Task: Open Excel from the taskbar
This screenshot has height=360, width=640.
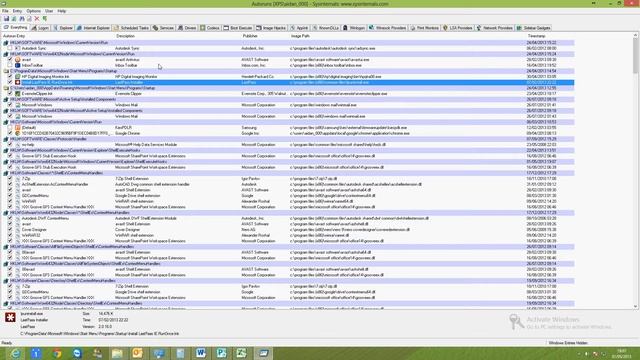Action: click(x=242, y=353)
